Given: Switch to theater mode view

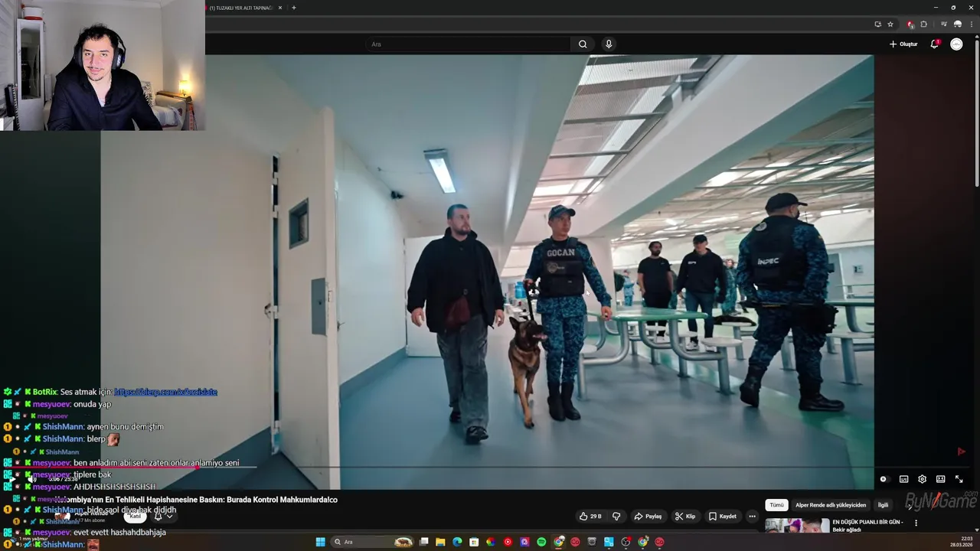Looking at the screenshot, I should [940, 479].
